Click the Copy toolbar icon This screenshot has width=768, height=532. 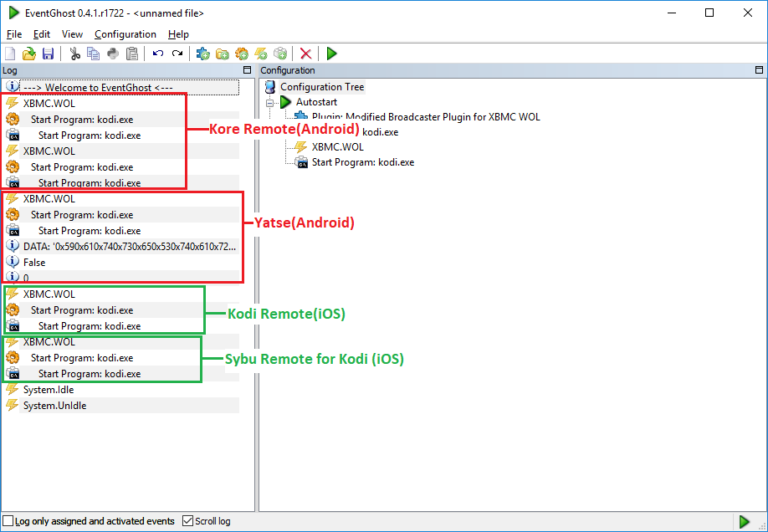(x=93, y=54)
